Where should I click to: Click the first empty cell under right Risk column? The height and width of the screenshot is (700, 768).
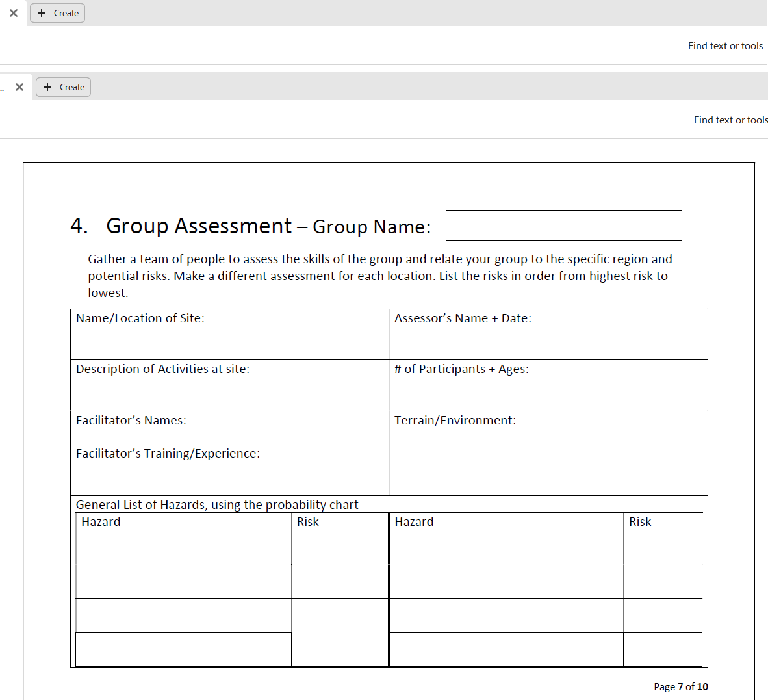(x=662, y=547)
